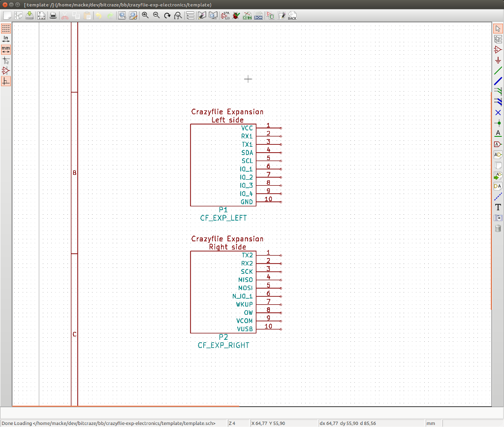Select Place bus tool
504x427 pixels.
tap(498, 81)
